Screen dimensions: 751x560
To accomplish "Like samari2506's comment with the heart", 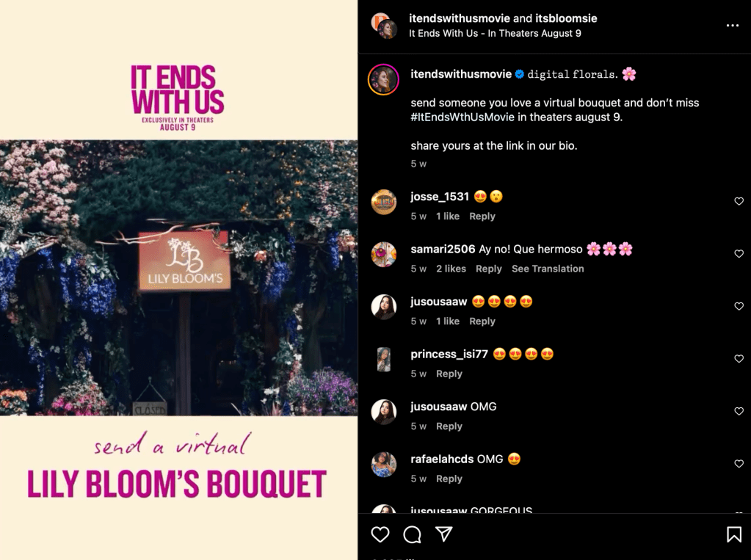I will tap(739, 253).
